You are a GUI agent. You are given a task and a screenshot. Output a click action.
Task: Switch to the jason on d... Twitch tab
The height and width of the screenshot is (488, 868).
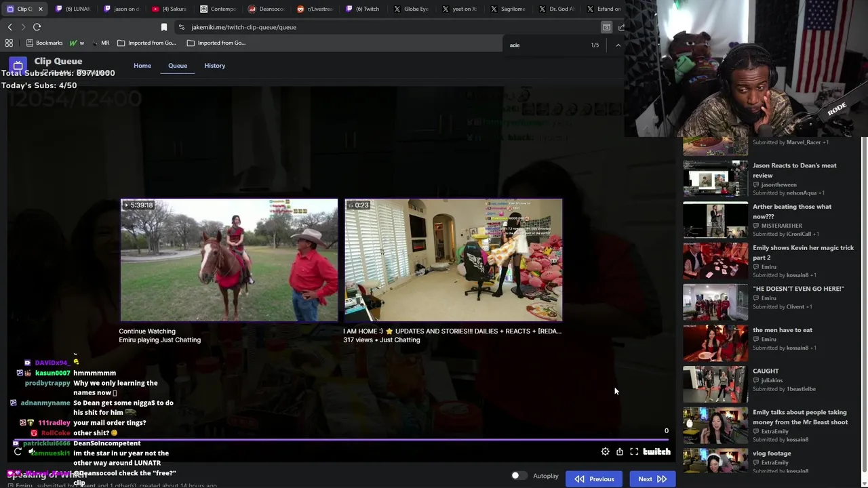[x=121, y=9]
